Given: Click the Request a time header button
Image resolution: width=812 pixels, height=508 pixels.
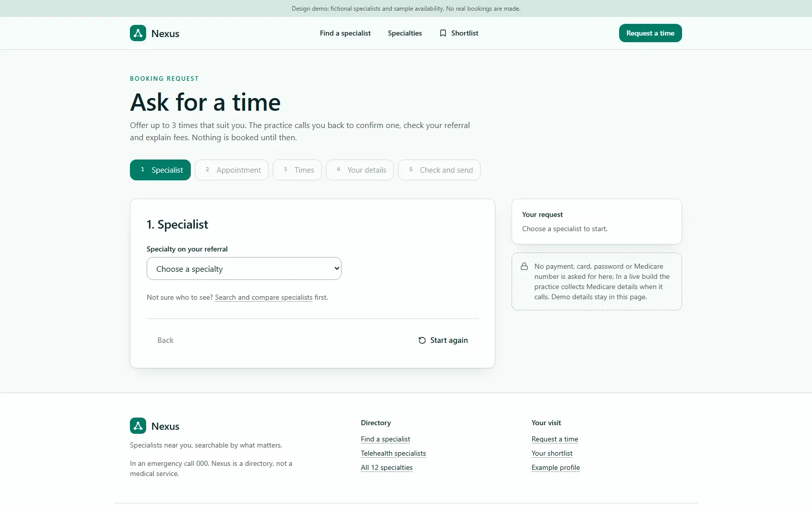Looking at the screenshot, I should tap(651, 33).
